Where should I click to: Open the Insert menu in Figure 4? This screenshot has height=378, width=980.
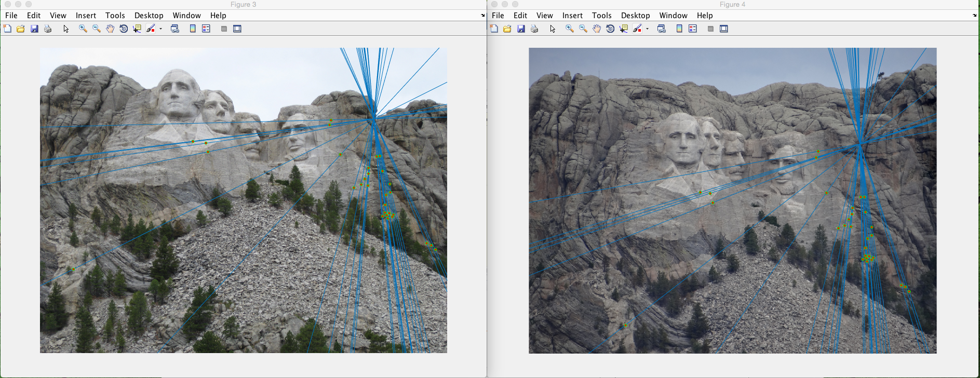point(572,16)
